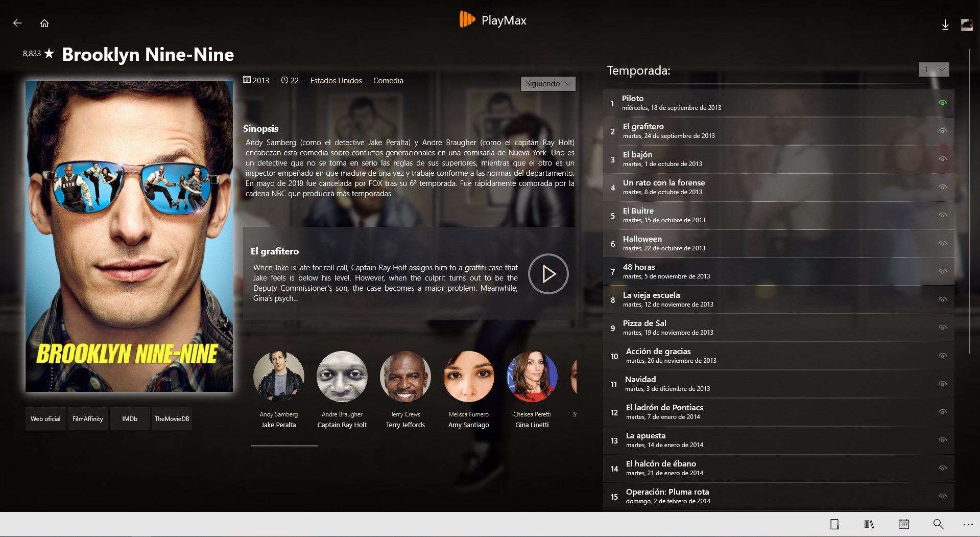Toggle watched eye for Operación: Pluma rota

pyautogui.click(x=943, y=496)
